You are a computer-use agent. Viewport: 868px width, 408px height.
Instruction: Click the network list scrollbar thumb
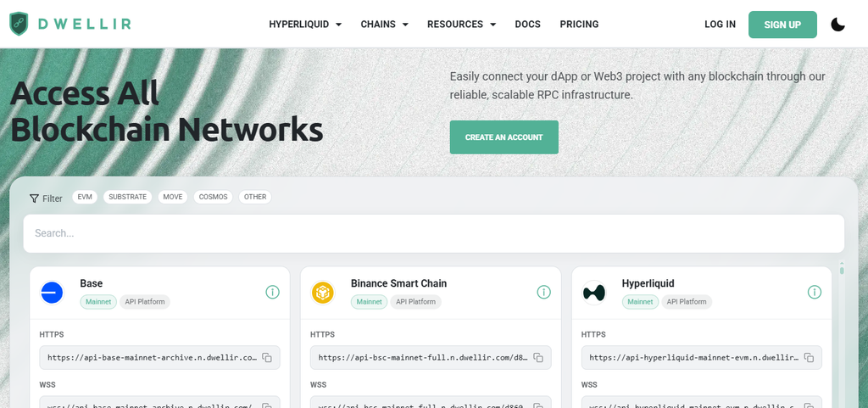coord(842,271)
